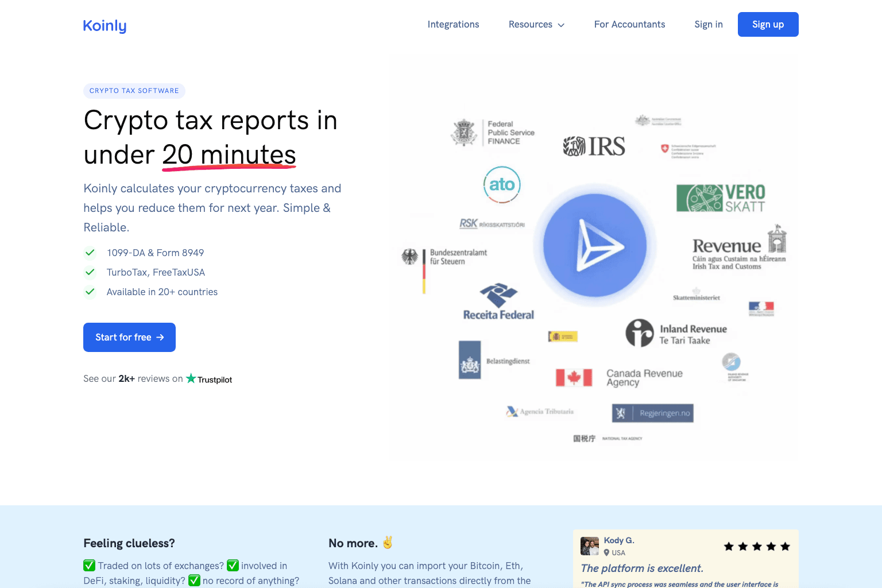Click the RSK Ríkisskattstjóri logo
This screenshot has height=588, width=882.
[492, 224]
